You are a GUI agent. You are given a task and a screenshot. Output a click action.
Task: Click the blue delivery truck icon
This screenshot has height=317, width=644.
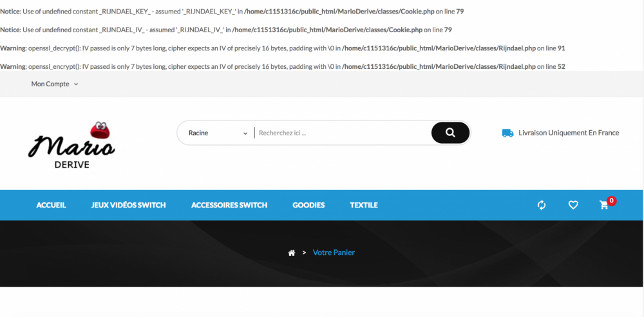pos(507,133)
